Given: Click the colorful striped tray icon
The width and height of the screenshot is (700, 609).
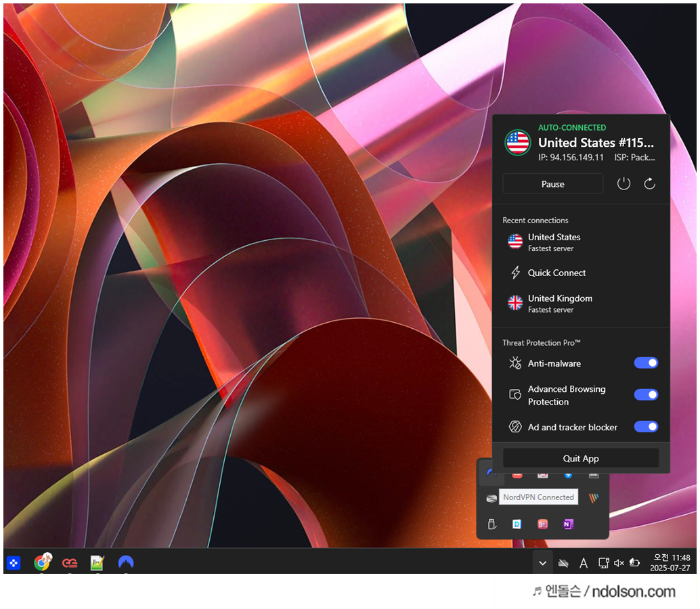Looking at the screenshot, I should pyautogui.click(x=593, y=498).
